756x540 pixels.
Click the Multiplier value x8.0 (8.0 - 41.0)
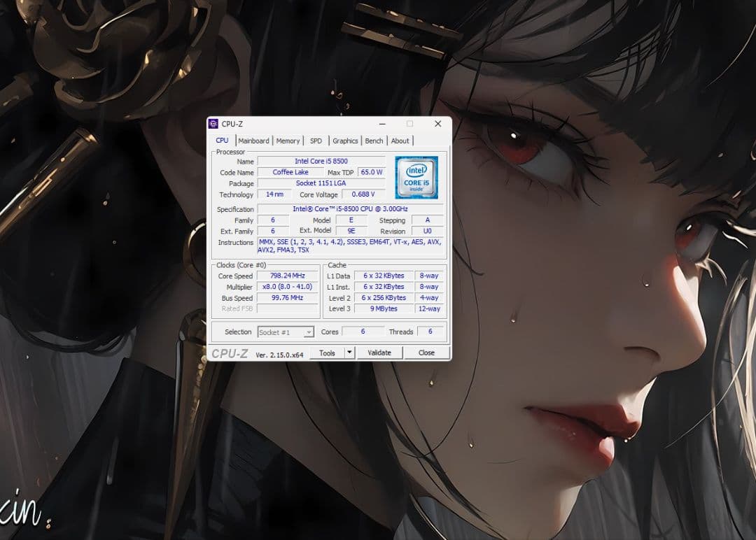(288, 287)
